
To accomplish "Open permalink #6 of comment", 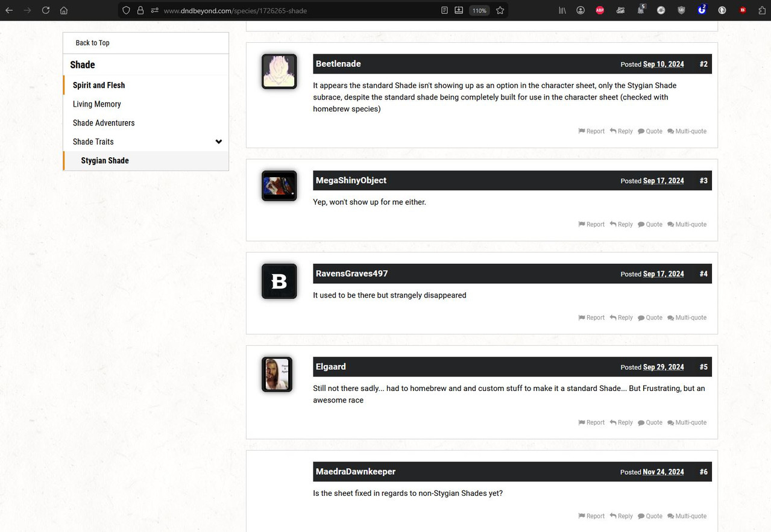I will coord(703,472).
